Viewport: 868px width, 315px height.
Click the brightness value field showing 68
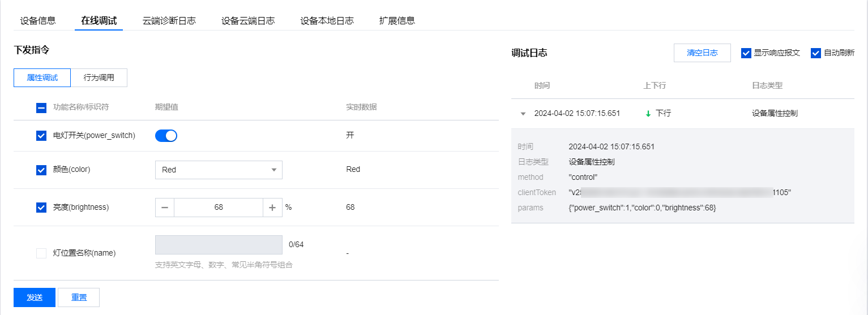(x=219, y=208)
